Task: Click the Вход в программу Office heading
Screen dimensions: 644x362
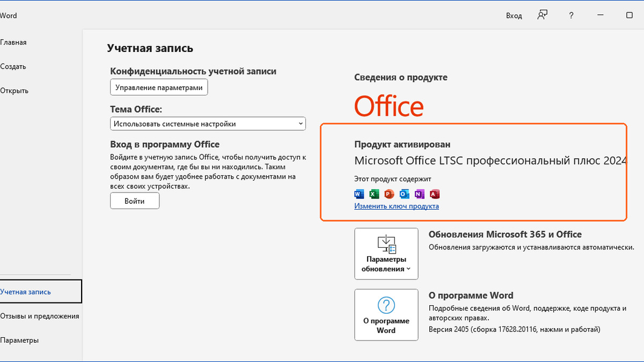Action: (165, 144)
